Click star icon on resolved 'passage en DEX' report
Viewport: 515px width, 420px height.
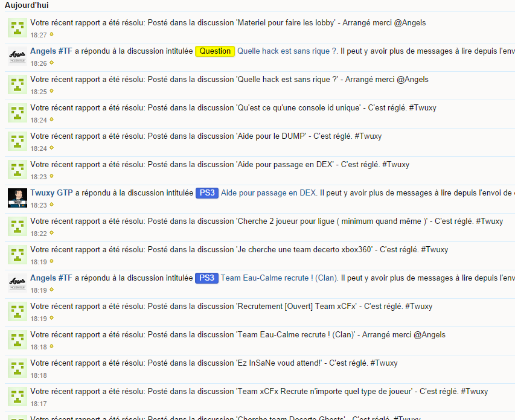tap(51, 176)
